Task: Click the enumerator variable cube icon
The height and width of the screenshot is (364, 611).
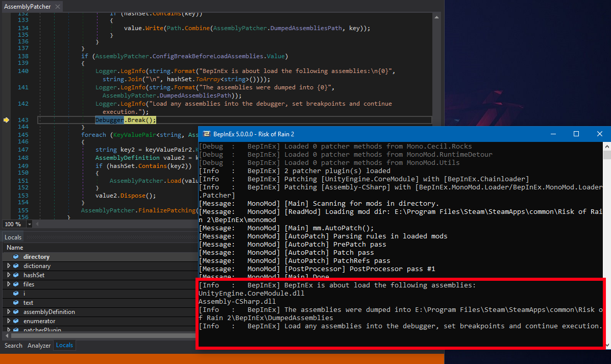Action: 16,321
